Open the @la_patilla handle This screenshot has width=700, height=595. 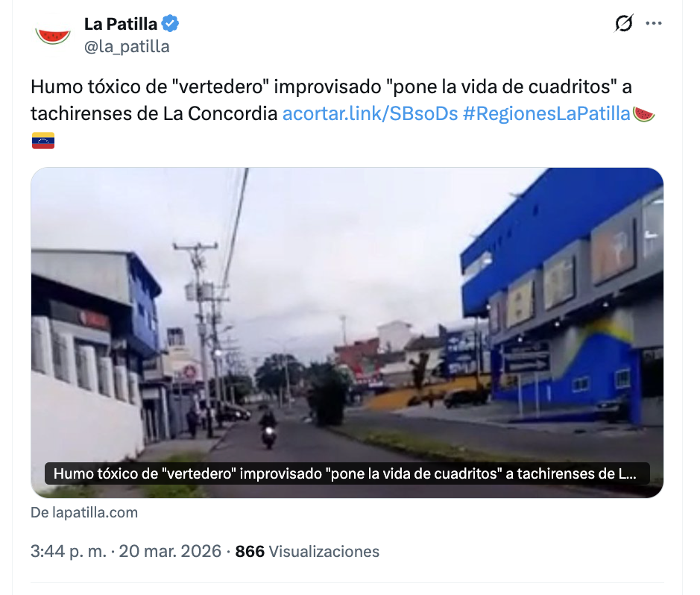tap(127, 46)
